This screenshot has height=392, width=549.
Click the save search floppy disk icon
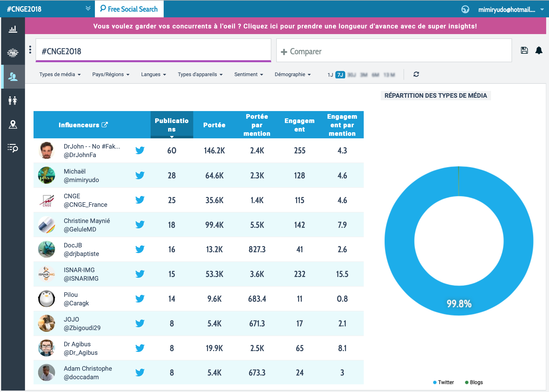524,51
